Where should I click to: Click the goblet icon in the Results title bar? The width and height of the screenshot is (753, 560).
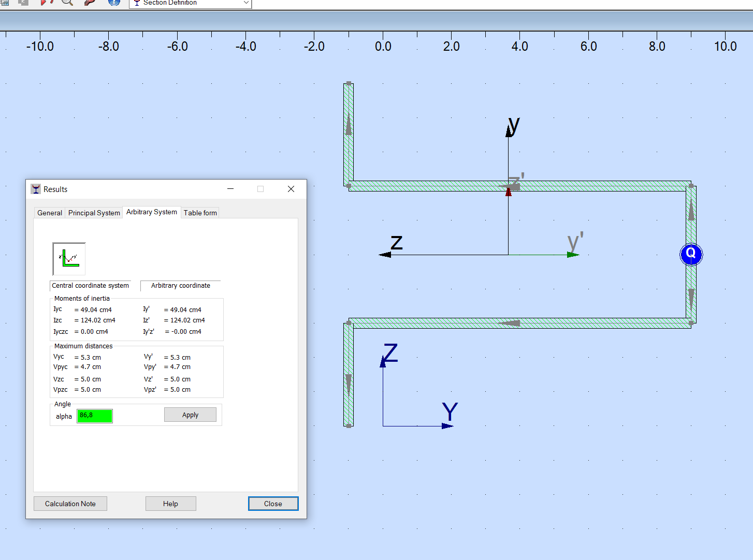click(36, 189)
